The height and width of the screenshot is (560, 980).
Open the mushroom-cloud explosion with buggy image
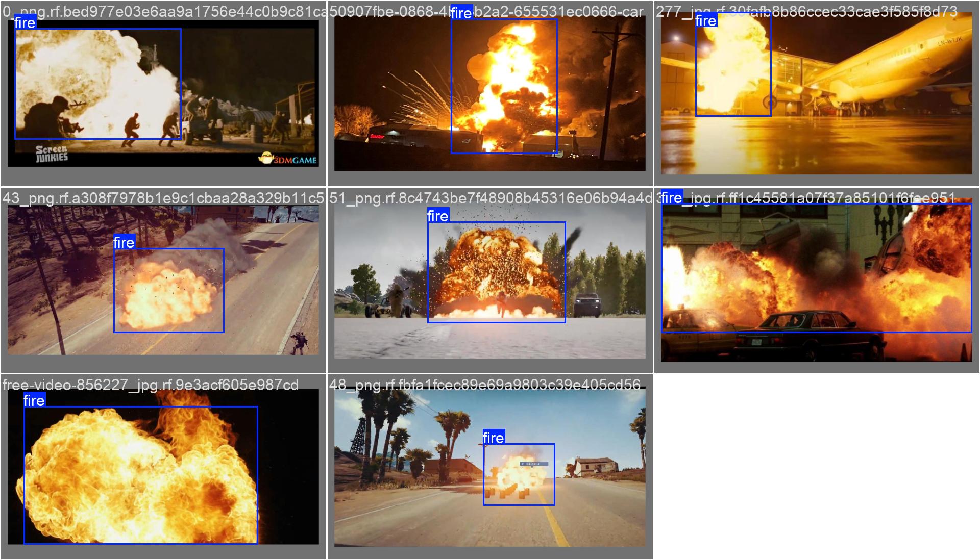pyautogui.click(x=490, y=280)
